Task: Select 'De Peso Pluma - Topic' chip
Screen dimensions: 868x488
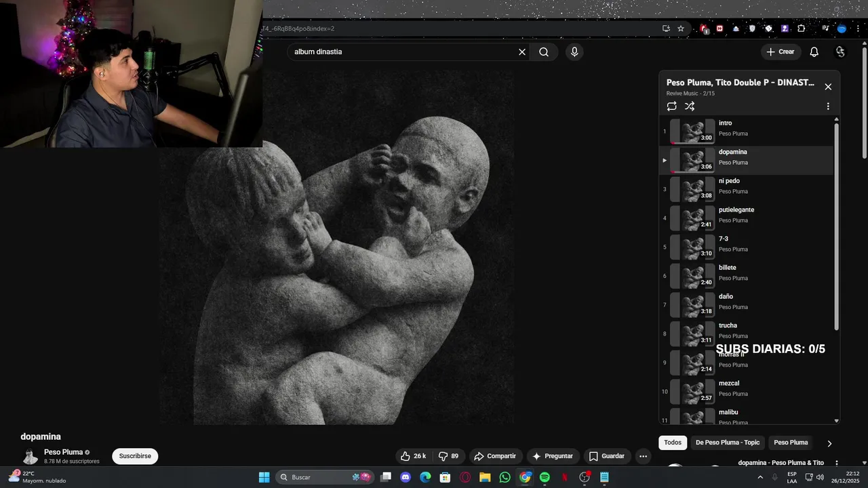Action: [728, 443]
